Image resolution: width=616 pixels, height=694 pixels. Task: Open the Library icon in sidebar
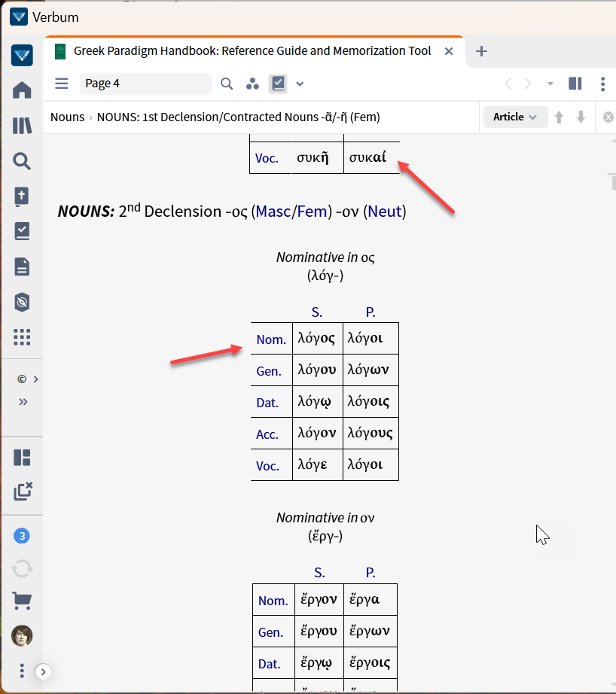point(22,126)
